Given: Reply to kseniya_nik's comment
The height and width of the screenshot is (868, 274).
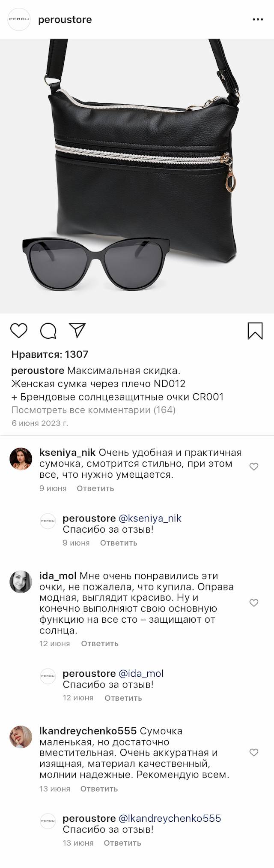Looking at the screenshot, I should pos(95,488).
